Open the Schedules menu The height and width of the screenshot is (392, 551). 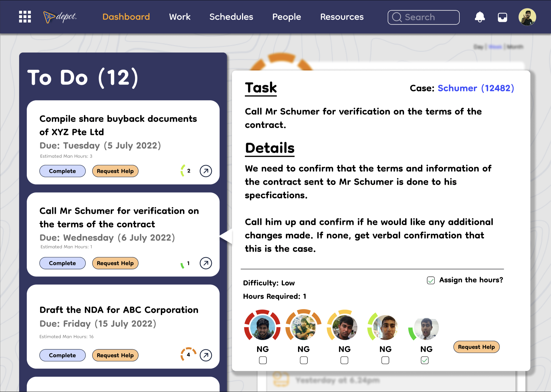(x=231, y=17)
